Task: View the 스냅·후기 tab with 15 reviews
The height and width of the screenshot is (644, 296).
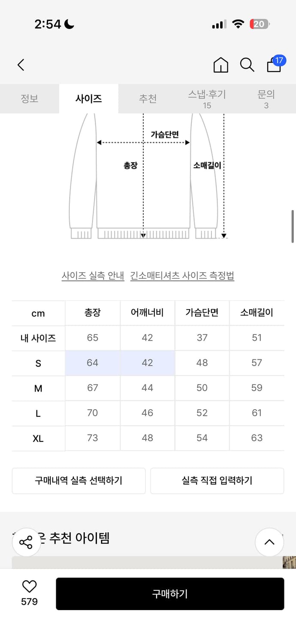Action: tap(207, 98)
